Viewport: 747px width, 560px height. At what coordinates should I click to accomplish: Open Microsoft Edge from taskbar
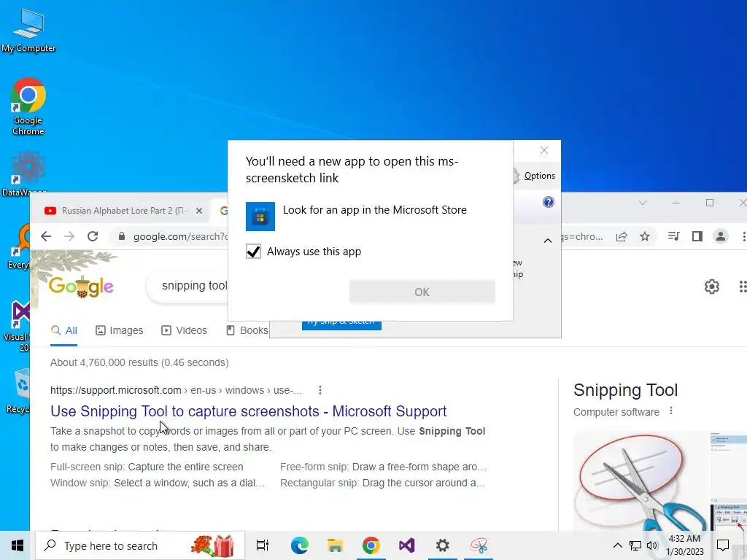point(300,545)
